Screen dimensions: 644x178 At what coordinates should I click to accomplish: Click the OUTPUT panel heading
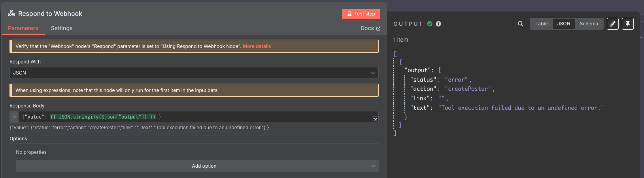pos(408,24)
